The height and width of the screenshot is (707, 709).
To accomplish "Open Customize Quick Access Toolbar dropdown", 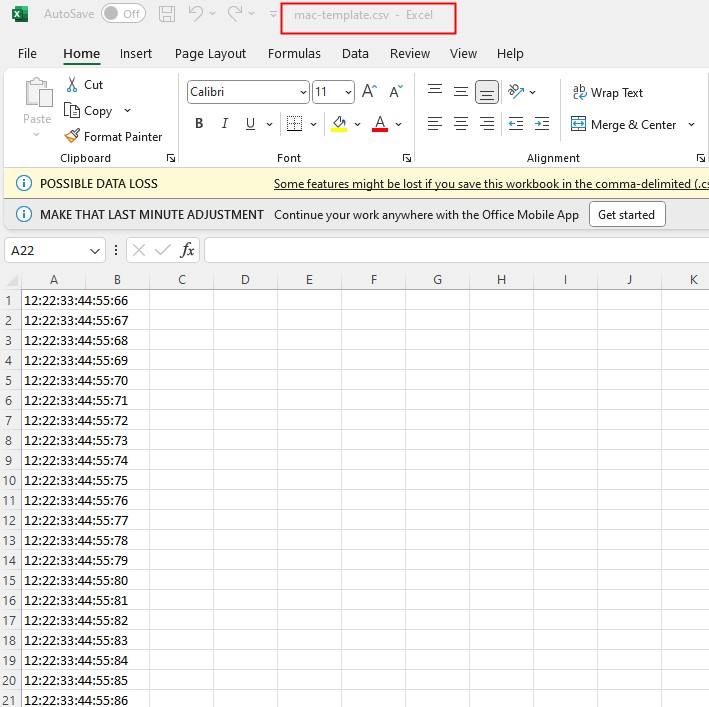I will tap(273, 14).
